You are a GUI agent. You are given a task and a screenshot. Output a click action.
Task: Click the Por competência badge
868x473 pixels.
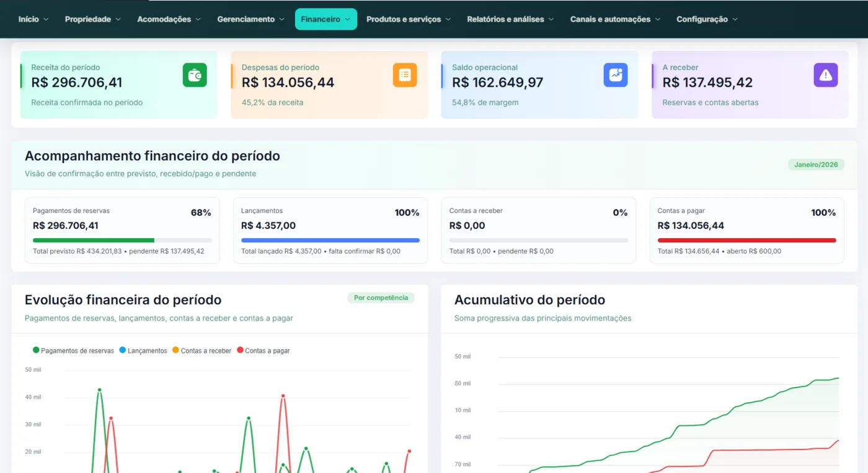pyautogui.click(x=381, y=298)
